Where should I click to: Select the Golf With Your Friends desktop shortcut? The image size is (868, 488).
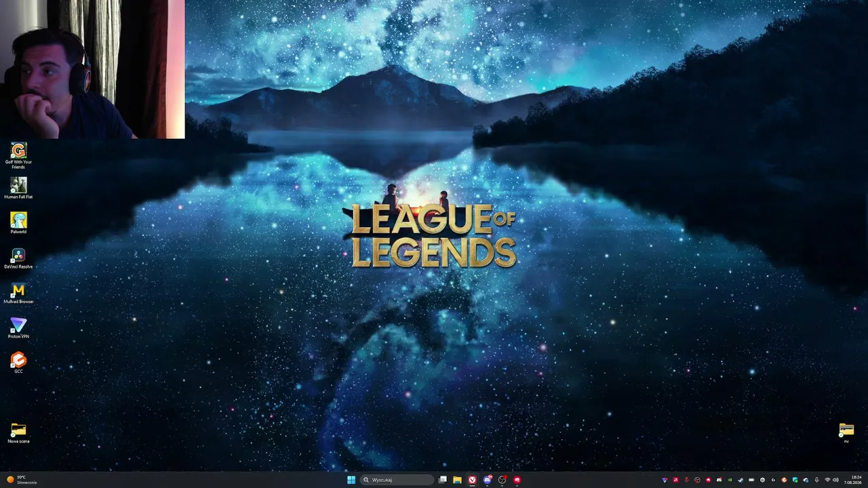[18, 155]
